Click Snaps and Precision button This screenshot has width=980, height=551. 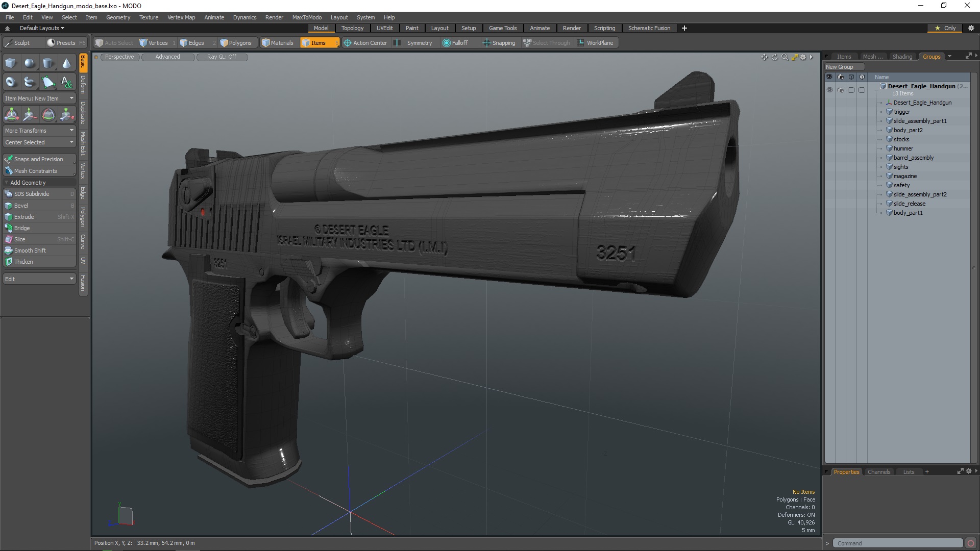39,159
